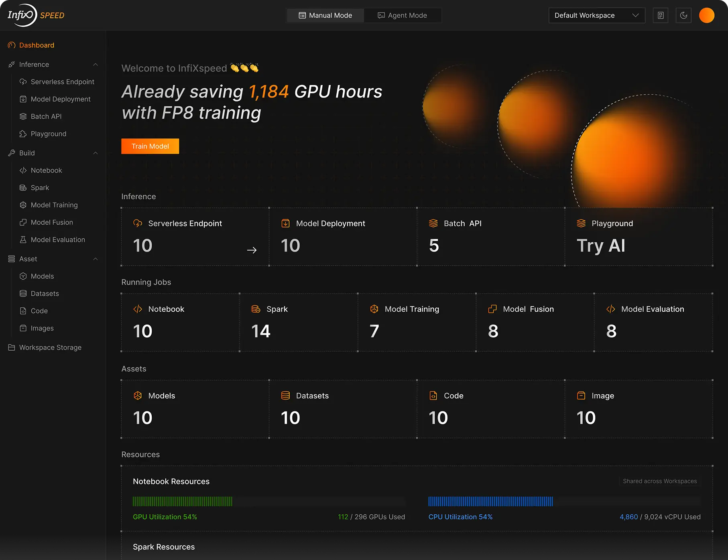
Task: Open Try AI in the Playground card
Action: pyautogui.click(x=601, y=246)
